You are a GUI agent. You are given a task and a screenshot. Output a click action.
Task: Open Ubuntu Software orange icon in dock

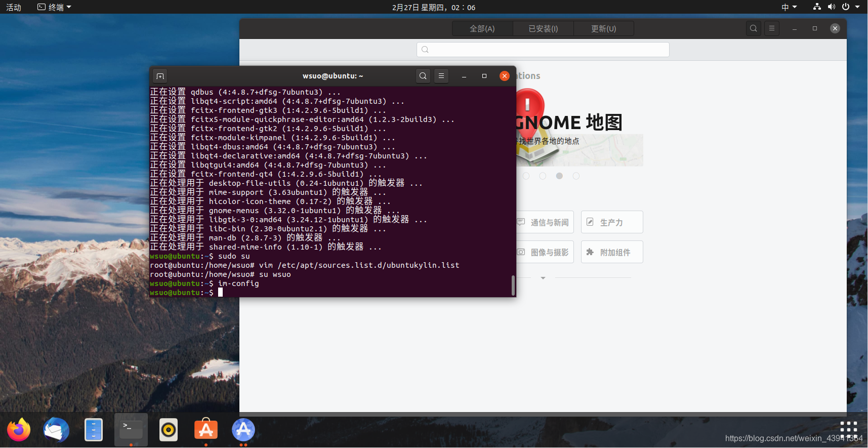(x=206, y=430)
